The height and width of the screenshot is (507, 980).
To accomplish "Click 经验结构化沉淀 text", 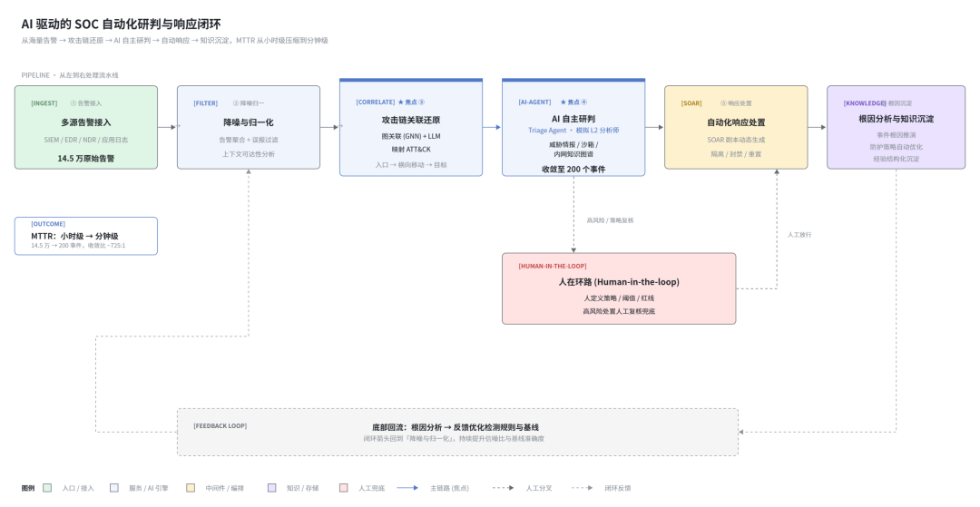I will pyautogui.click(x=897, y=159).
